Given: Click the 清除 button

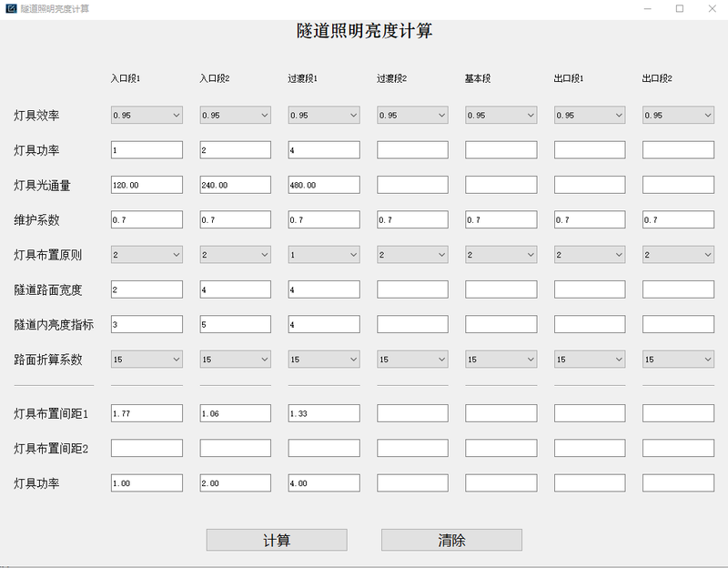Looking at the screenshot, I should click(451, 540).
